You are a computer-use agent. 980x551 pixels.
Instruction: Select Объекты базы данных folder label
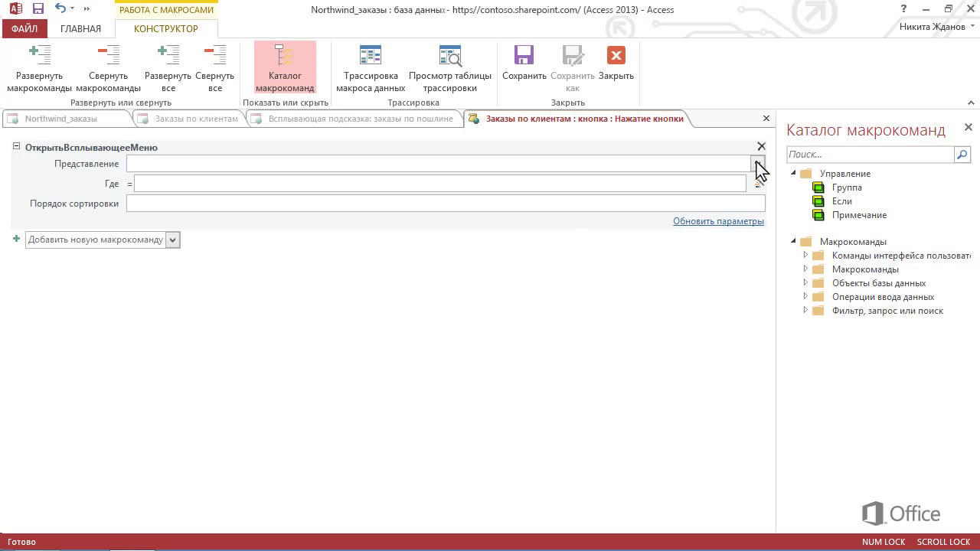coord(879,283)
